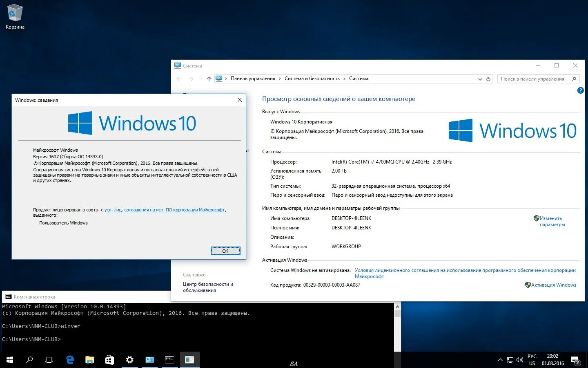Click Панель управления breadcrumb
588x368 pixels.
253,79
